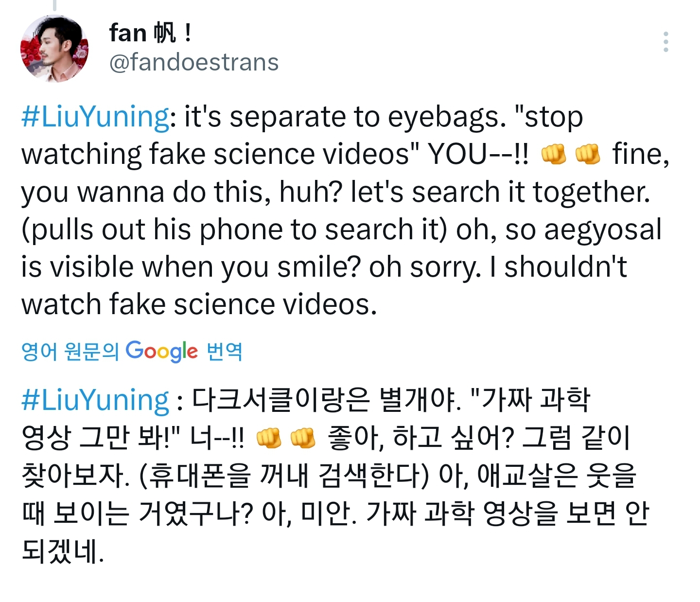Click the "영어 원문의" translation source text
Viewport: 700px width, 602px height.
[x=70, y=351]
